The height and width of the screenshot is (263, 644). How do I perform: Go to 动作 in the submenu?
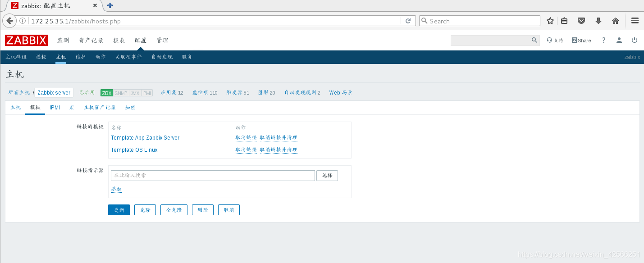coord(100,57)
